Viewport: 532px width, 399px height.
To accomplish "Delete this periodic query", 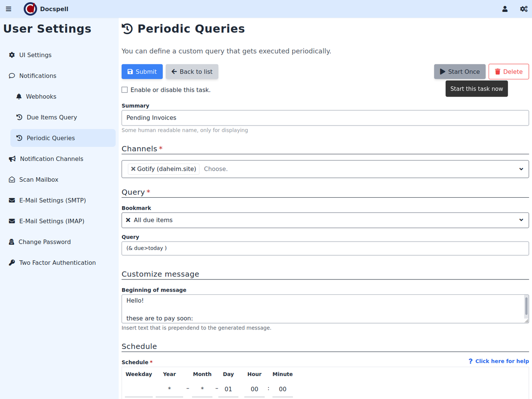I will 508,72.
